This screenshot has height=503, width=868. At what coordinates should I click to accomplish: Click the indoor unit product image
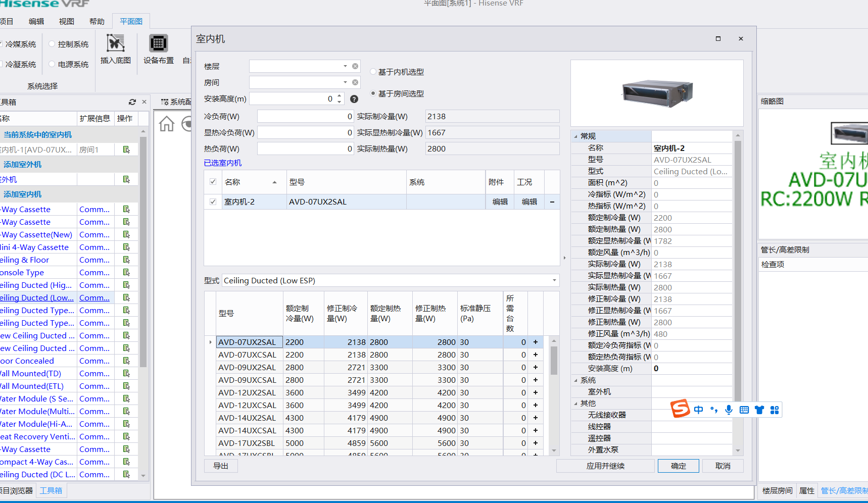coord(657,93)
